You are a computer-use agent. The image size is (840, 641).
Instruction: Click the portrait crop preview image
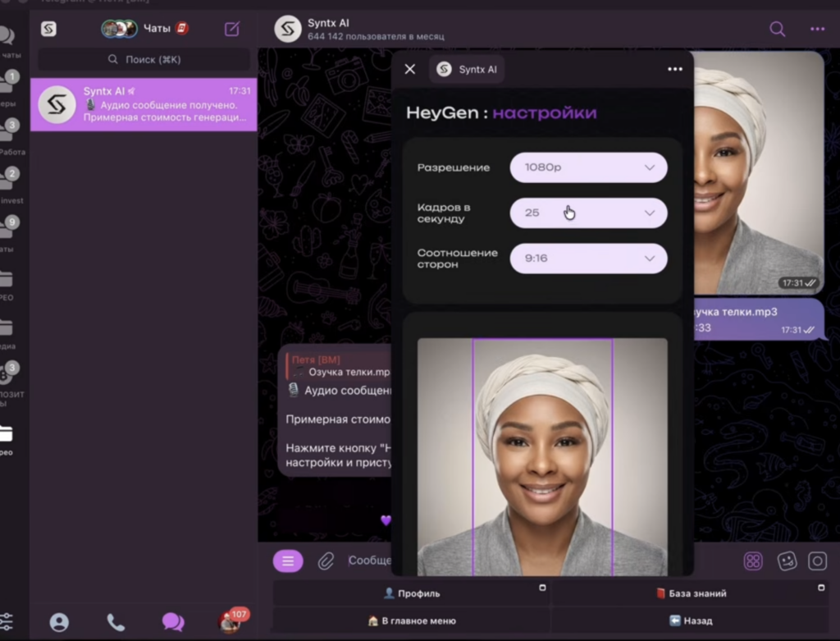point(542,456)
